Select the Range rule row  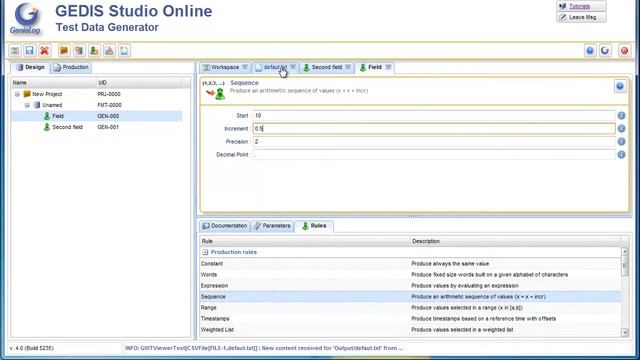[x=410, y=308]
